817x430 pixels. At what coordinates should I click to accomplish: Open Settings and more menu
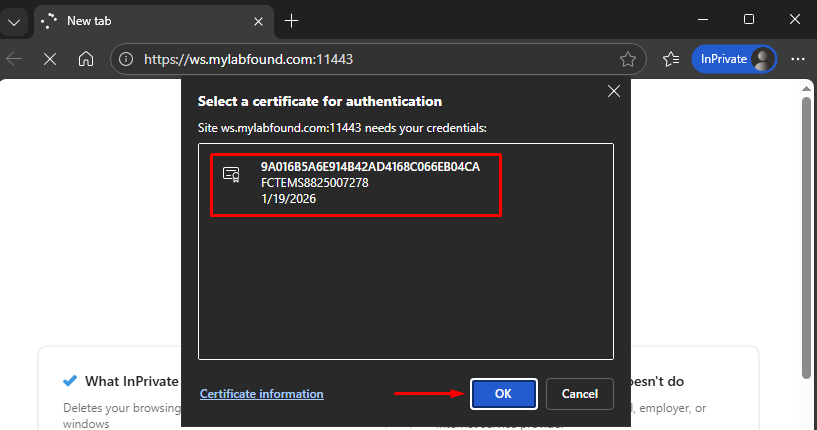point(798,59)
